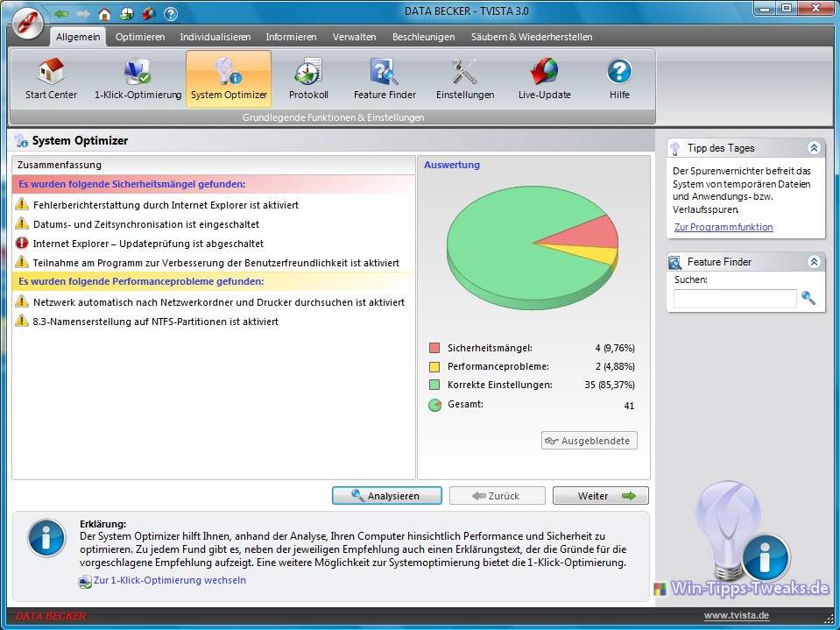Open the Säubern & Wiederherstellen tab

pos(532,37)
